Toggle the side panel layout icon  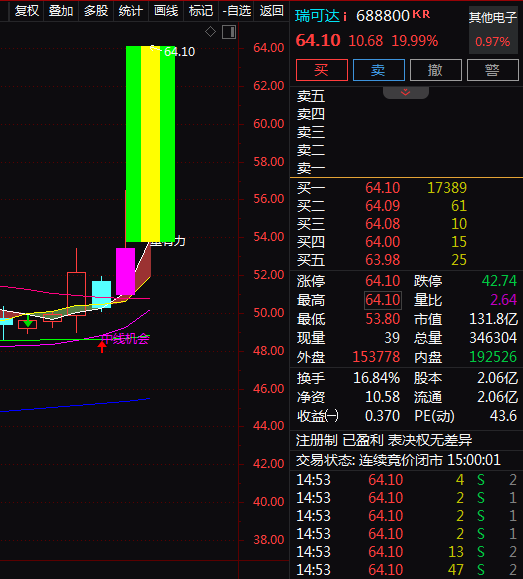[x=229, y=32]
